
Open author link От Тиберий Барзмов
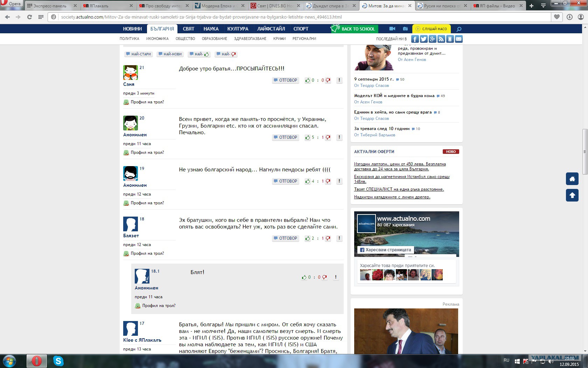coord(374,135)
